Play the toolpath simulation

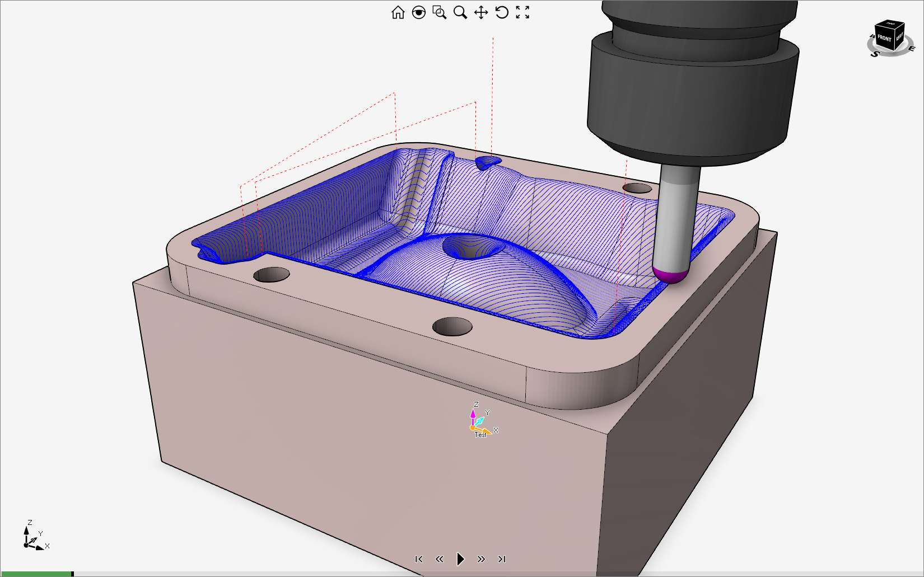pyautogui.click(x=460, y=559)
